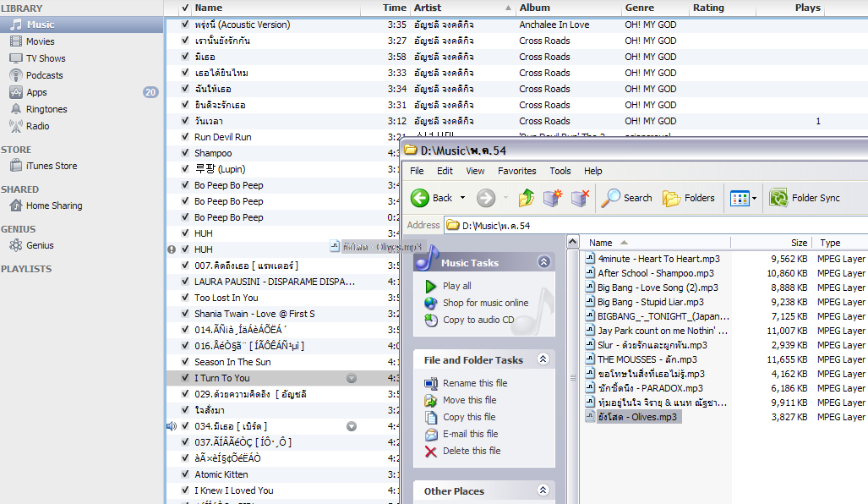Viewport: 868px width, 504px height.
Task: Click the Address bar path field
Action: tap(656, 226)
